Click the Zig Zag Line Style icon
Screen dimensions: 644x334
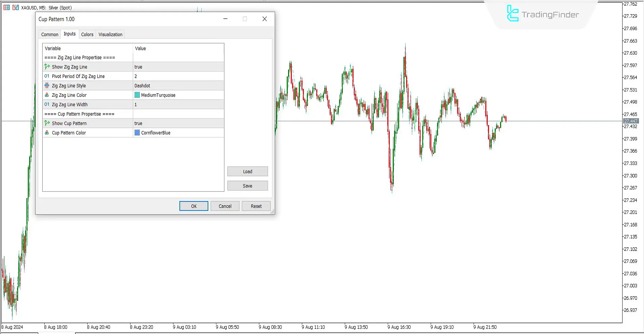(x=47, y=85)
